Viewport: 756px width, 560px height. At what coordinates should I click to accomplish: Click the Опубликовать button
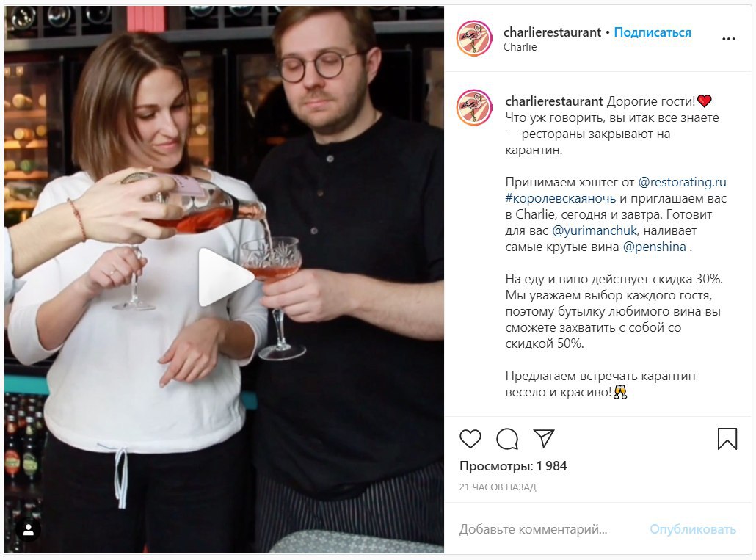point(693,529)
